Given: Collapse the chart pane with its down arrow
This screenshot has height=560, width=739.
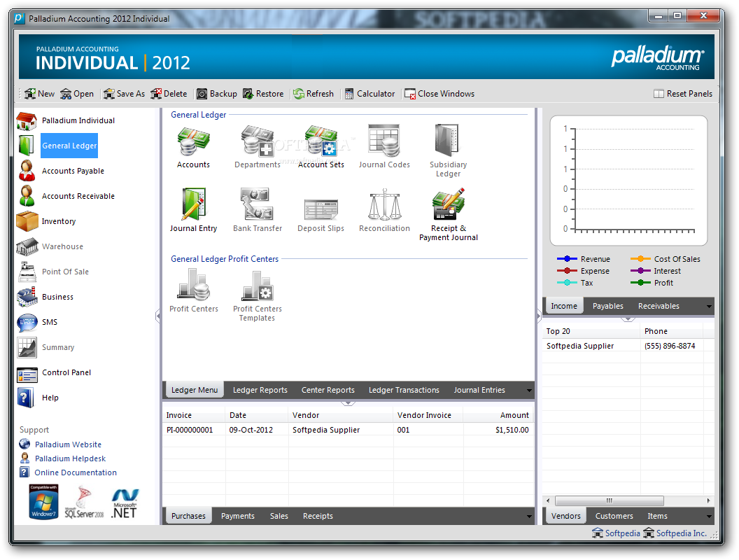Looking at the screenshot, I should [x=628, y=320].
